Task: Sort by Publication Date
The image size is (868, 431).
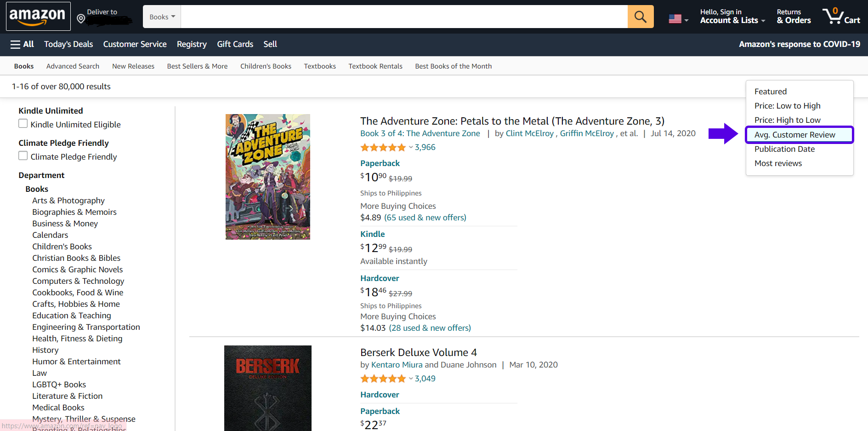Action: click(x=784, y=149)
